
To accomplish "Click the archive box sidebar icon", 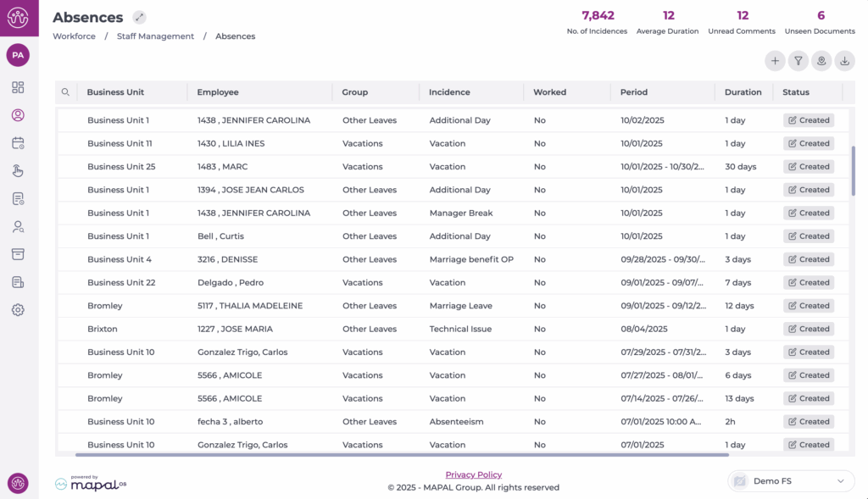I will 18,254.
